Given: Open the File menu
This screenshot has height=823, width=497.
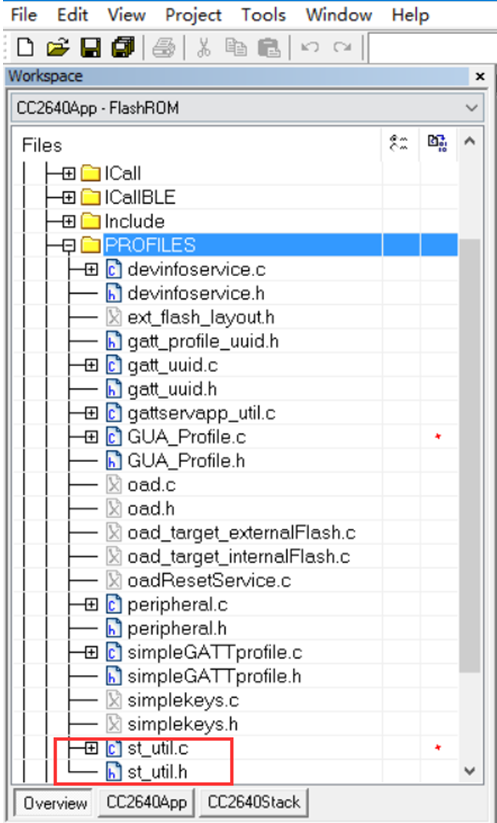Looking at the screenshot, I should (x=24, y=15).
